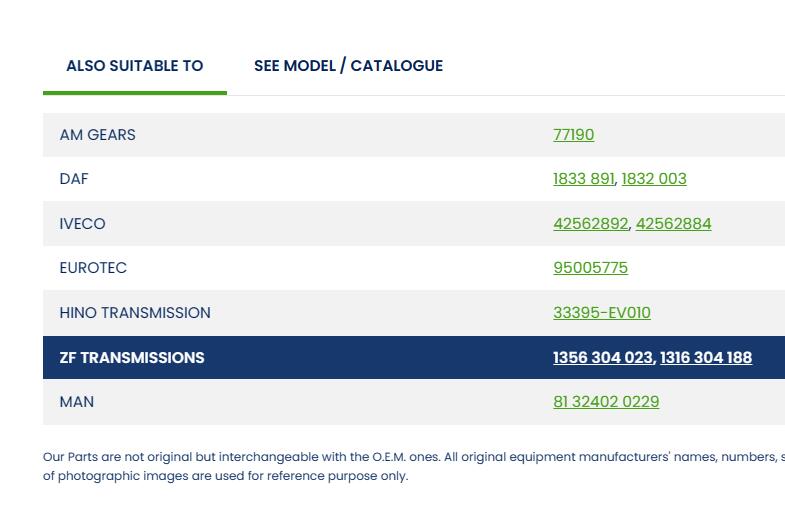The image size is (785, 509).
Task: Click the highlighted ZF TRANSMISSIONS label
Action: [132, 358]
